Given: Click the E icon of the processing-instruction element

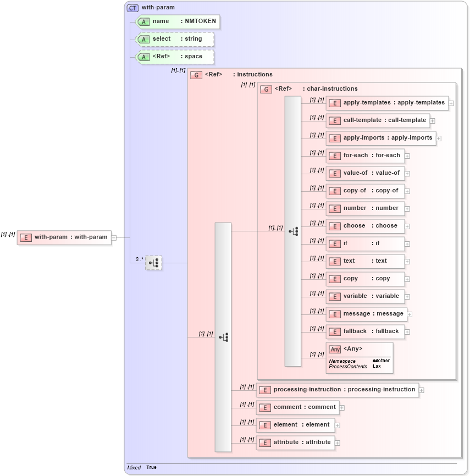Looking at the screenshot, I should [x=264, y=390].
